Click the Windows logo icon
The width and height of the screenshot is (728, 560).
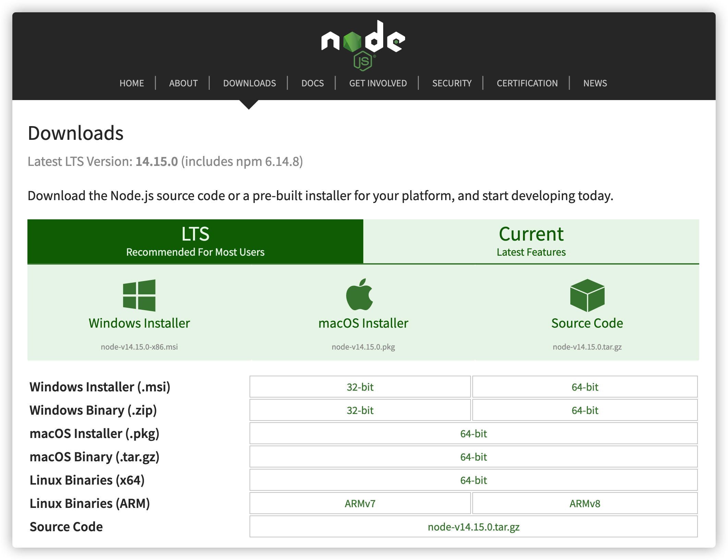point(139,295)
